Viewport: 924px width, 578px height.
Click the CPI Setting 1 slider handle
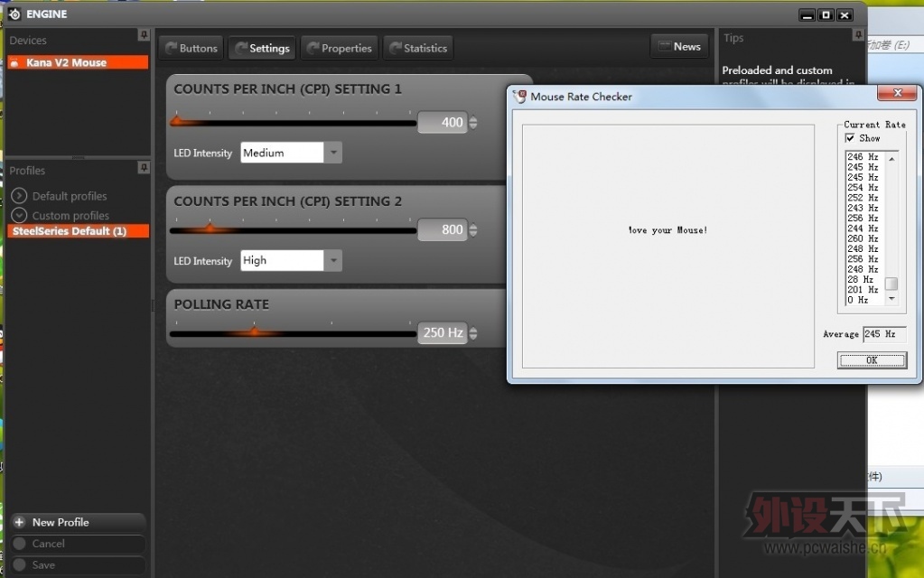coord(177,121)
